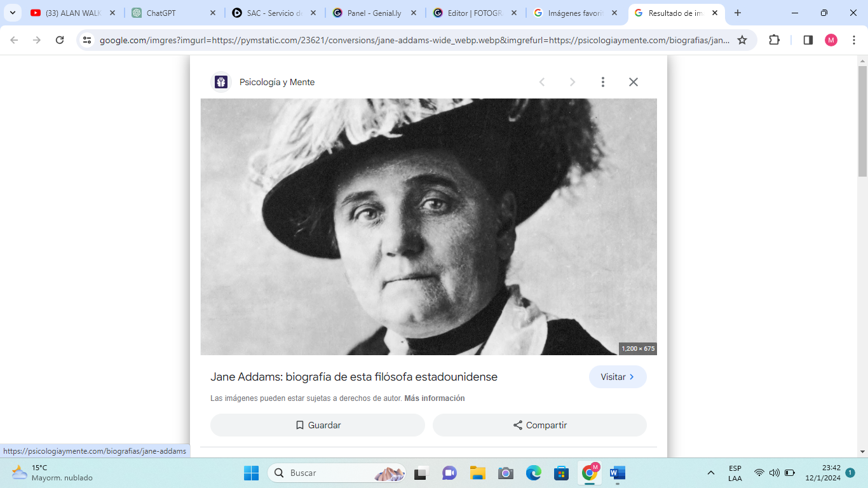Open the Más información link
868x488 pixels.
[x=434, y=398]
